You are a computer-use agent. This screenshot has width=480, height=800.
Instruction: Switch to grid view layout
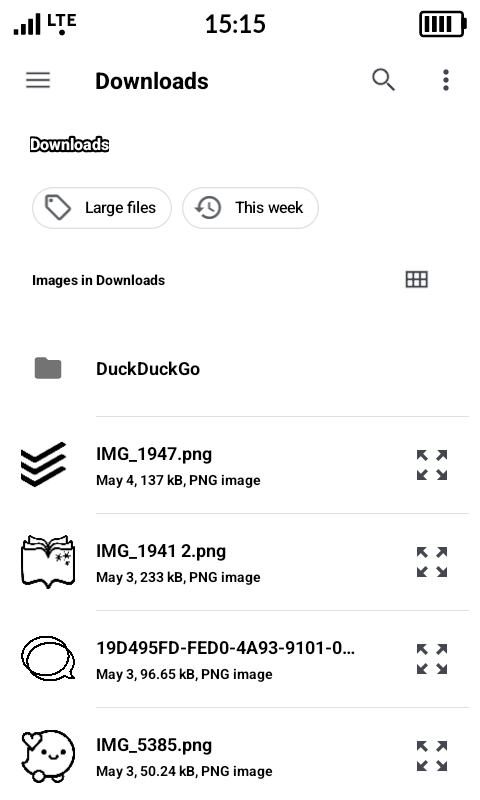(416, 280)
